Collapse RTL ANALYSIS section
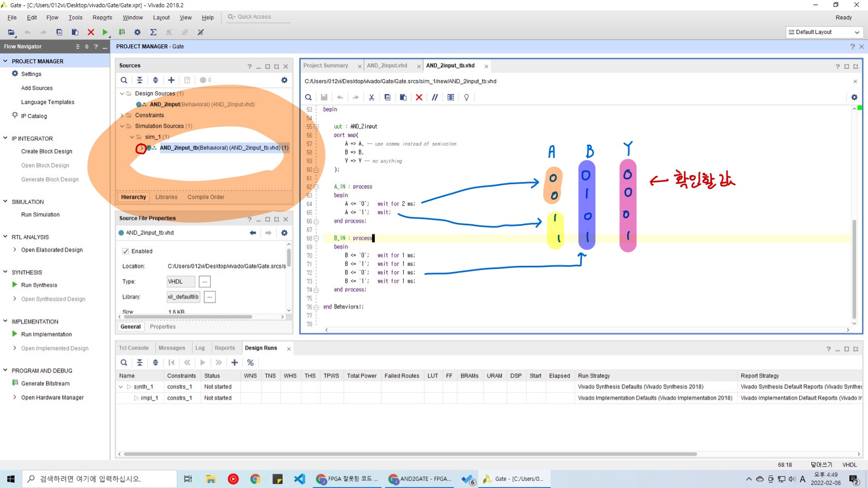Image resolution: width=868 pixels, height=488 pixels. (5, 237)
